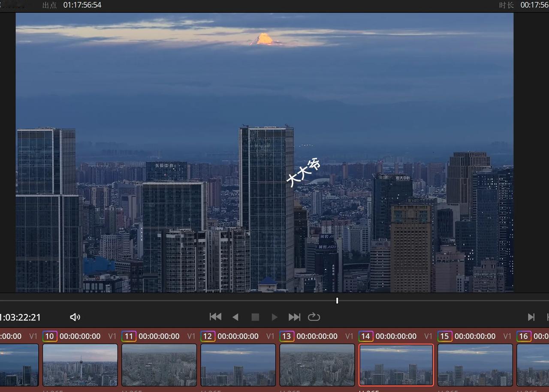Mute the viewer audio speaker icon
549x392 pixels.
click(75, 317)
